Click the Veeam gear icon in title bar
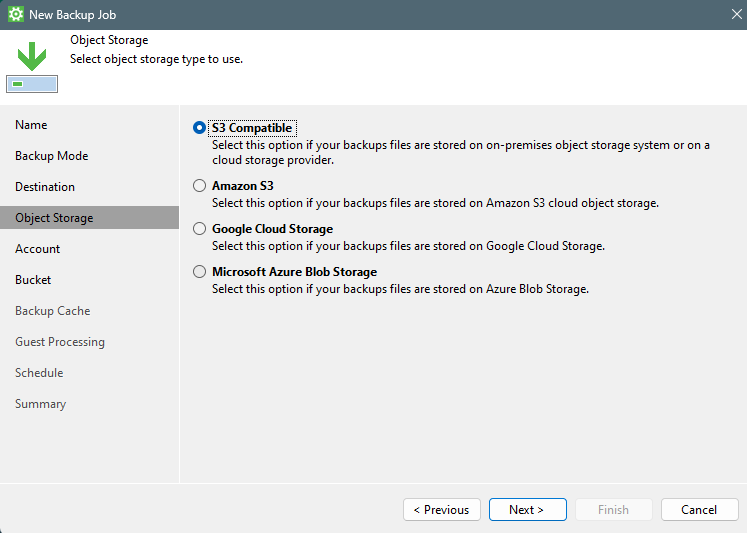The height and width of the screenshot is (533, 747). coord(15,15)
